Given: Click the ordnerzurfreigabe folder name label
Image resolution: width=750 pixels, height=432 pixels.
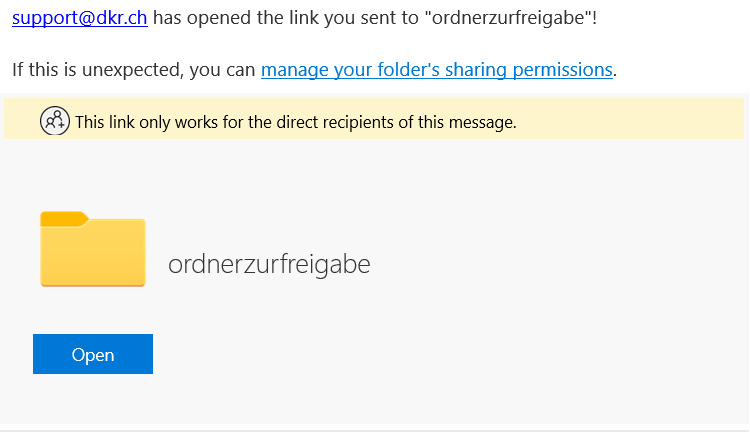Looking at the screenshot, I should click(x=269, y=264).
